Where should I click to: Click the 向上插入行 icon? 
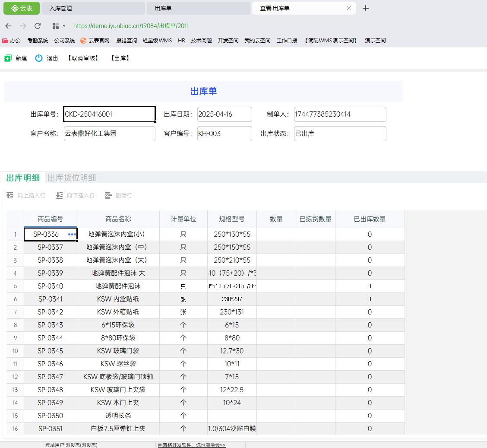[10, 196]
